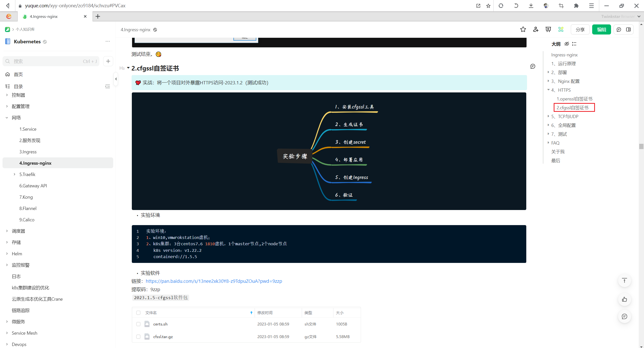Open the 链路追踪 document
Image resolution: width=644 pixels, height=348 pixels.
tap(21, 310)
